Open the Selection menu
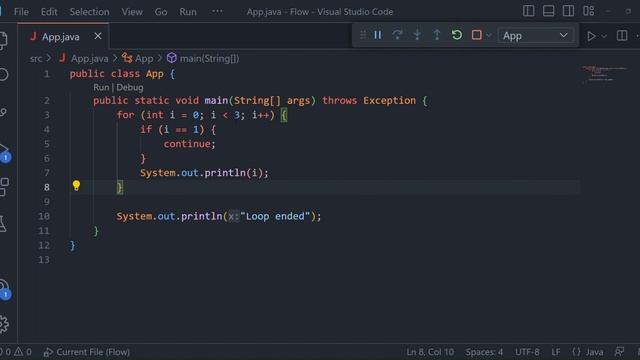 click(89, 12)
